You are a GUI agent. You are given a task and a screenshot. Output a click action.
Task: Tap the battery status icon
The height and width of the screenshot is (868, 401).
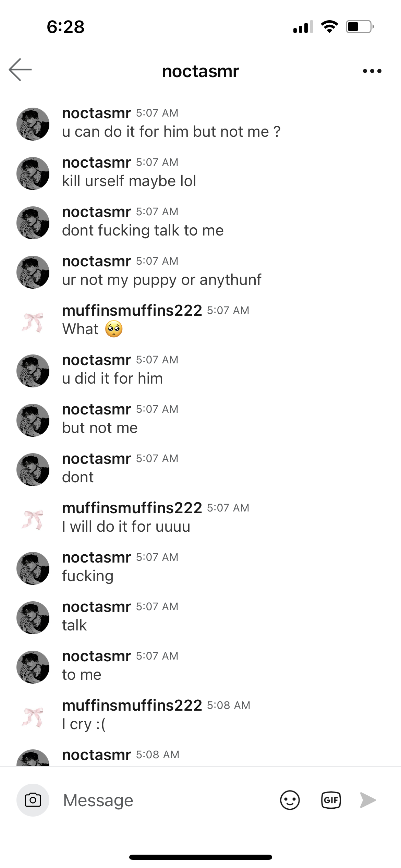(360, 26)
